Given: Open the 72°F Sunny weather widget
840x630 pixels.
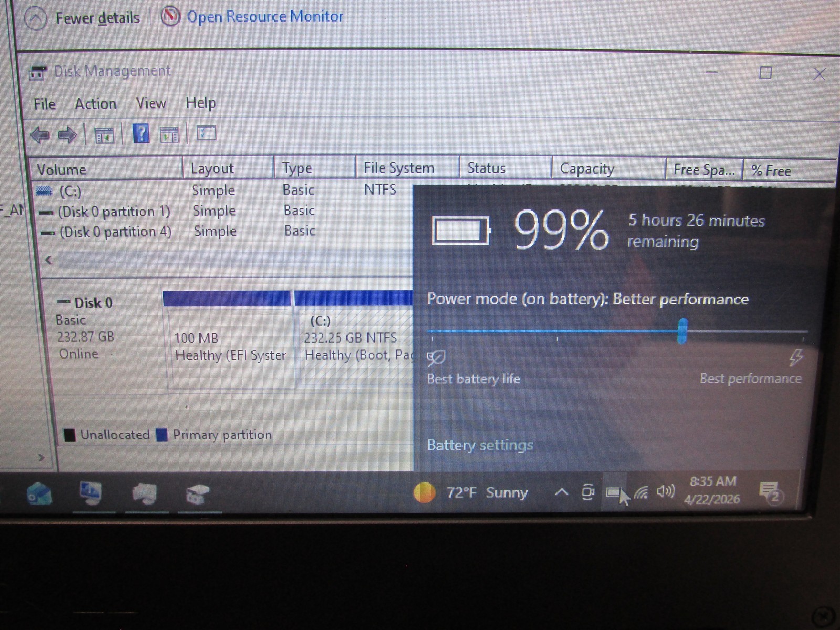Looking at the screenshot, I should tap(470, 493).
